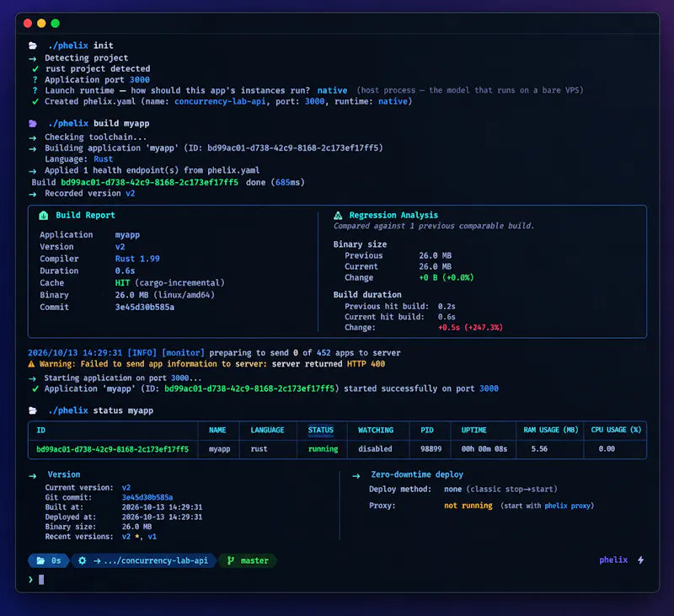This screenshot has height=616, width=674.
Task: Click the purple folder icon before phelix build
Action: [x=33, y=123]
